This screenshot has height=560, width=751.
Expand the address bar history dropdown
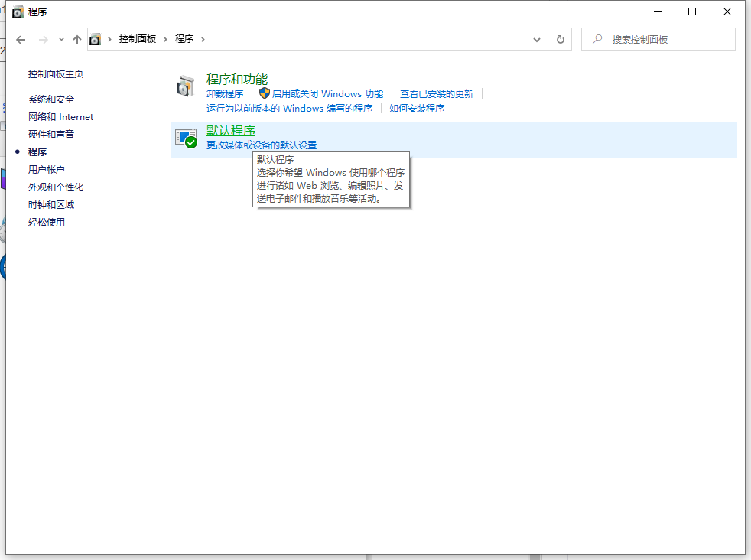(x=538, y=39)
